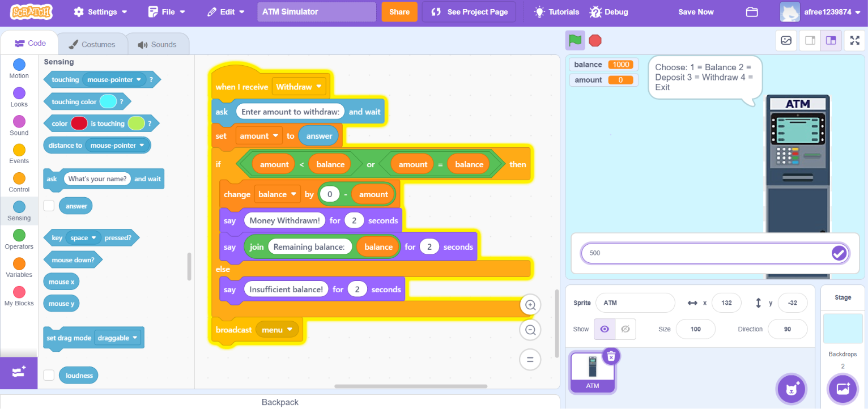Click the Share button

click(x=399, y=12)
